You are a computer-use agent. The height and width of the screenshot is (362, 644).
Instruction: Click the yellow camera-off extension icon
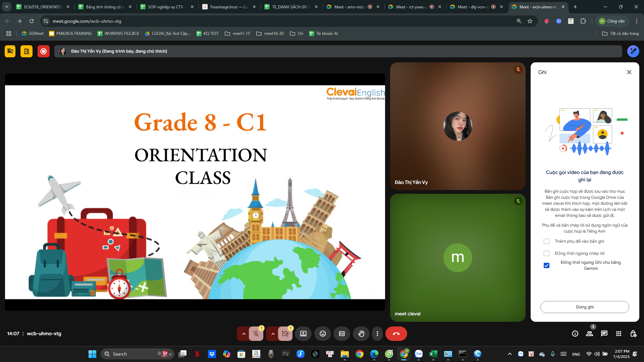(10, 51)
